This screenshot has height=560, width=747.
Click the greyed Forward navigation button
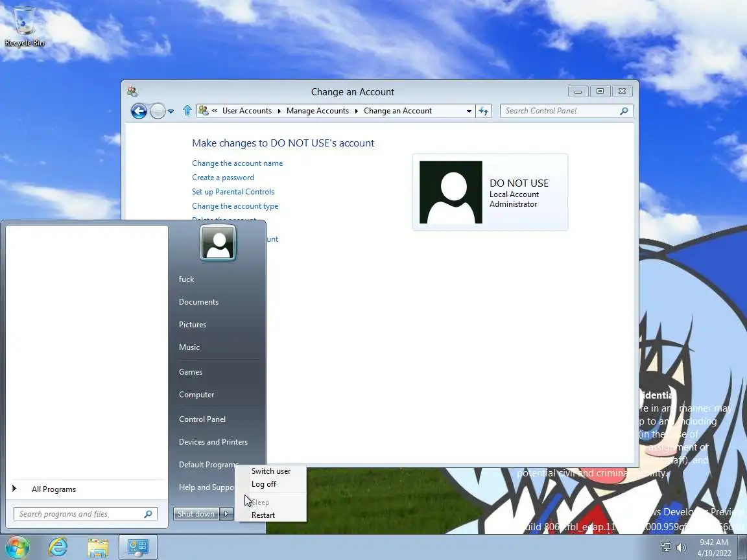tap(158, 111)
